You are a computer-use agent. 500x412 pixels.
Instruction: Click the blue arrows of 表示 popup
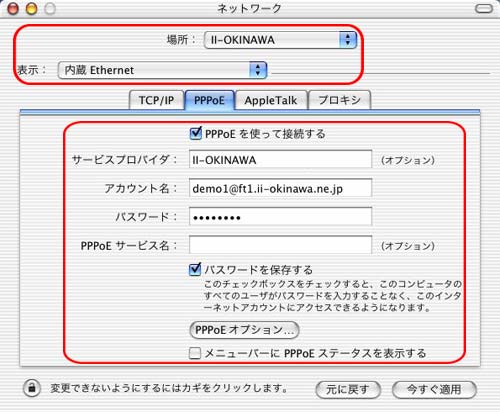click(258, 70)
